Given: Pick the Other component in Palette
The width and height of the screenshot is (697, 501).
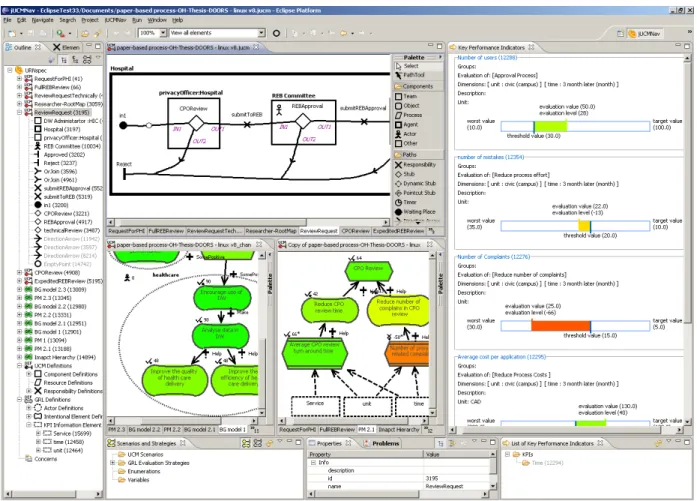Looking at the screenshot, I should (x=410, y=143).
